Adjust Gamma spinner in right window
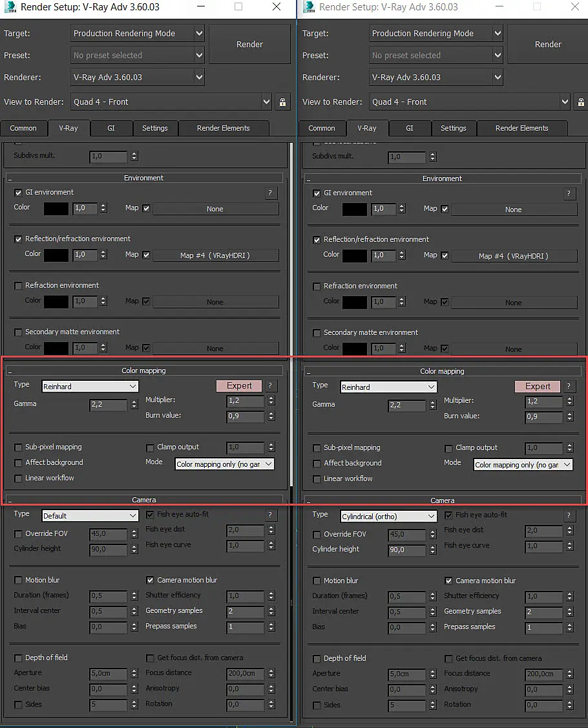 (432, 405)
